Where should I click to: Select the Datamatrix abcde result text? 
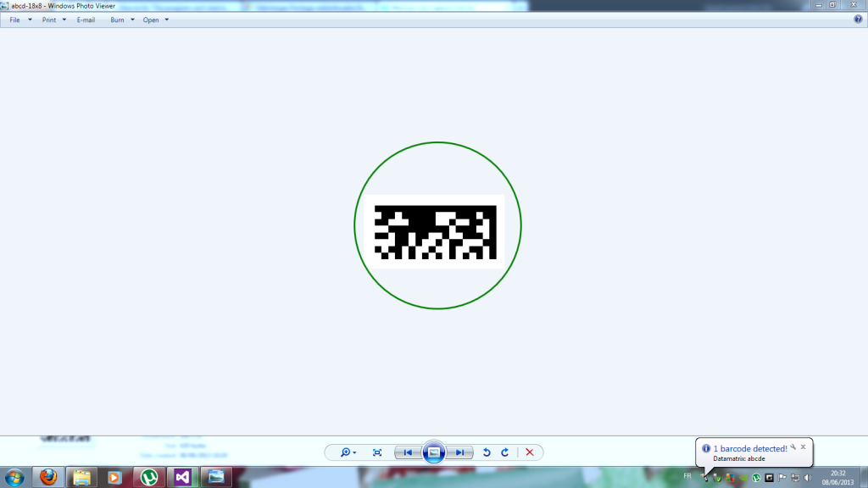[739, 457]
